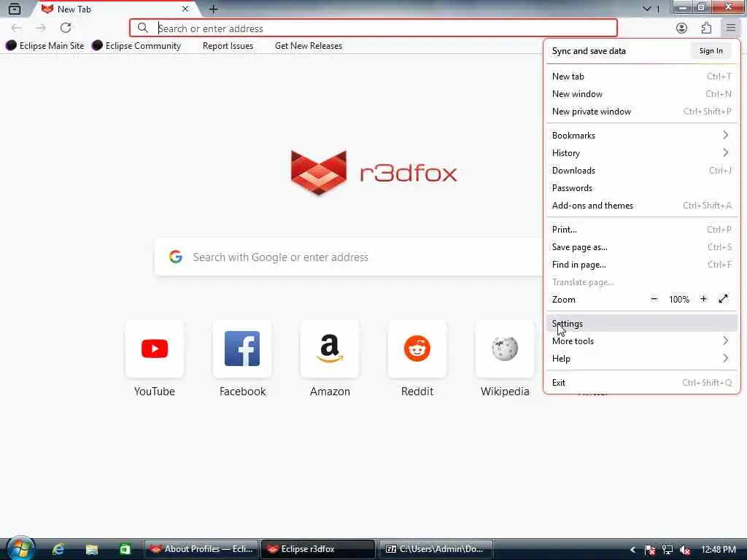Image resolution: width=747 pixels, height=560 pixels.
Task: Open Passwords from menu
Action: tap(641, 188)
